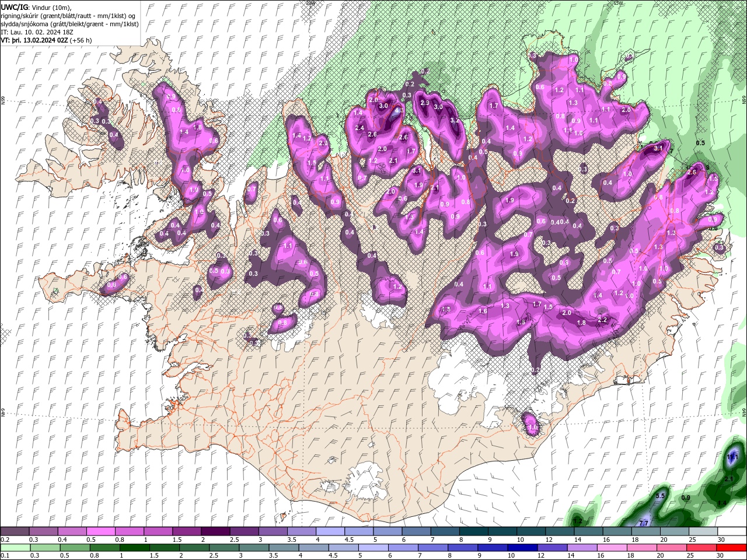Click the "UWC/IG: Vindur (10m)" title text
This screenshot has height=560, width=747.
click(35, 7)
